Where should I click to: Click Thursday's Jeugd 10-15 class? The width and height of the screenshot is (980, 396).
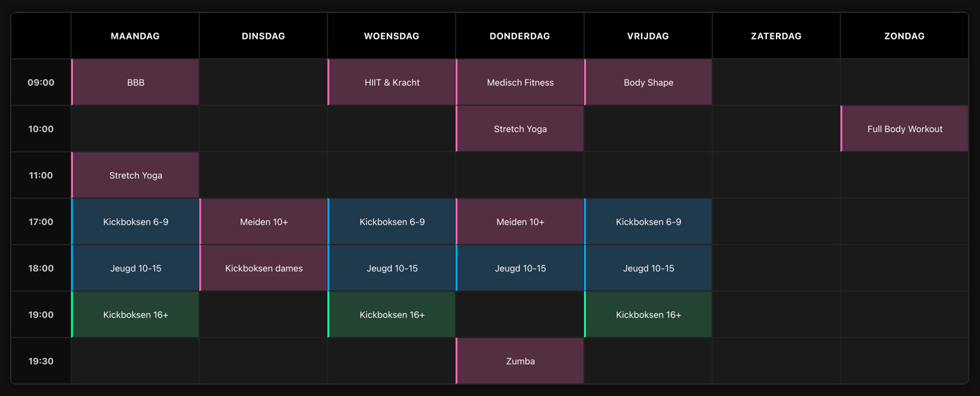[520, 268]
